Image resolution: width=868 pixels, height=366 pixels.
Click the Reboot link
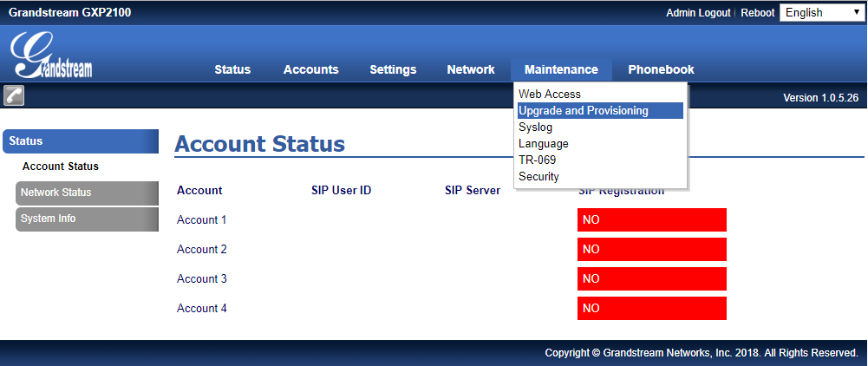[757, 13]
